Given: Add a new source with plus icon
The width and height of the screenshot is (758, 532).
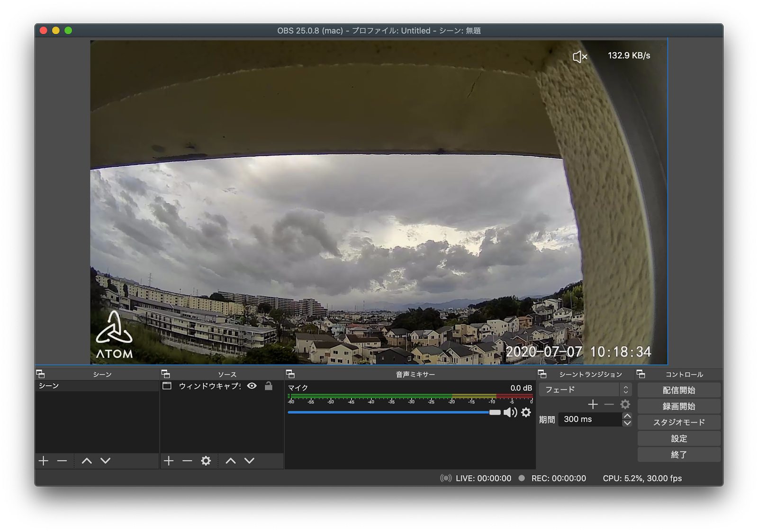Looking at the screenshot, I should pos(169,460).
